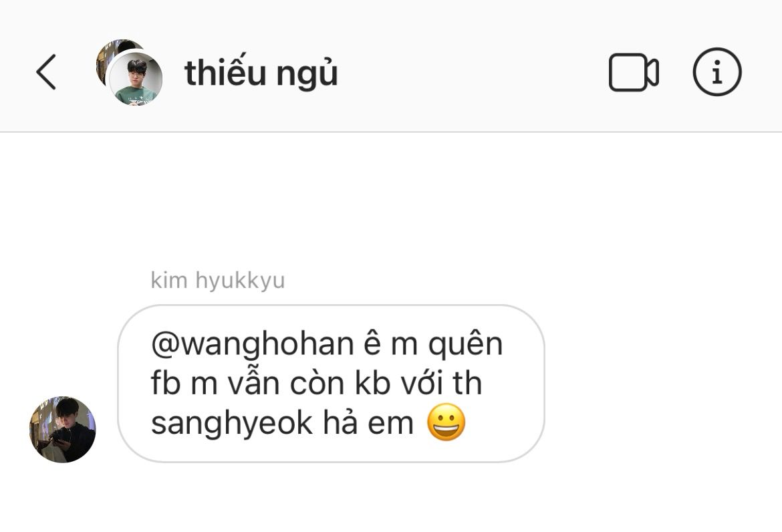Tap the words hả em before the emoji
The width and height of the screenshot is (782, 532).
pyautogui.click(x=368, y=423)
